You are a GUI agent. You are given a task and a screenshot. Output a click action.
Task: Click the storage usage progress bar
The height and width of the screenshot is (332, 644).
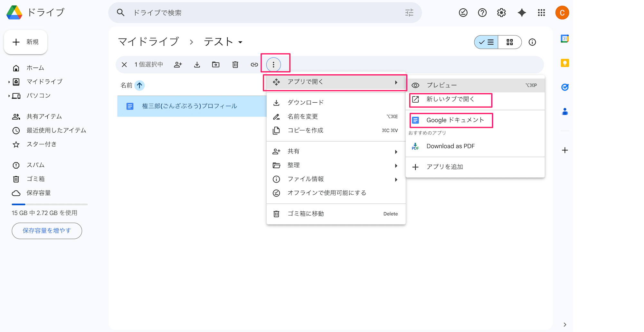49,204
